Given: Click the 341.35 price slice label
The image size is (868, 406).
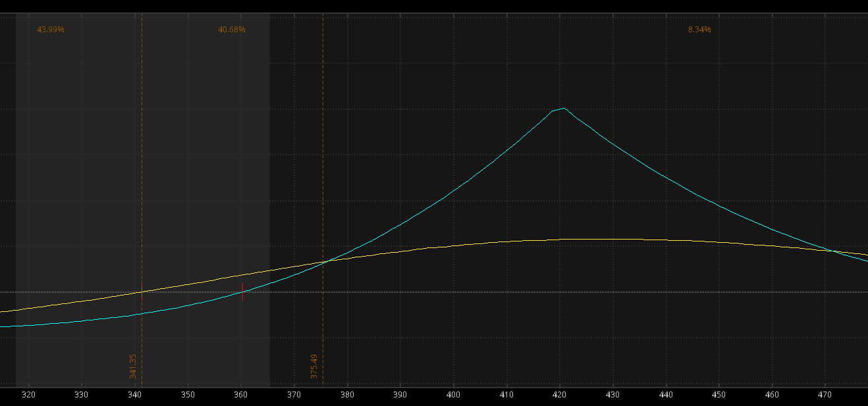Looking at the screenshot, I should [132, 366].
